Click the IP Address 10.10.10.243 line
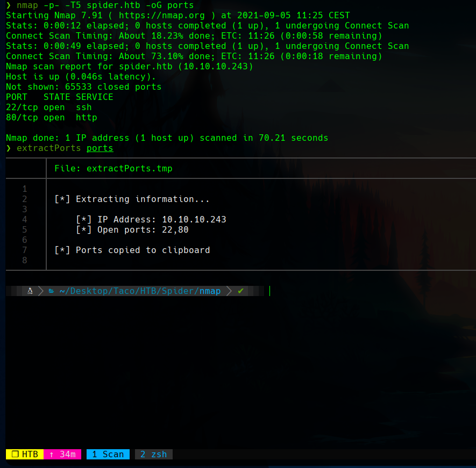 click(151, 219)
